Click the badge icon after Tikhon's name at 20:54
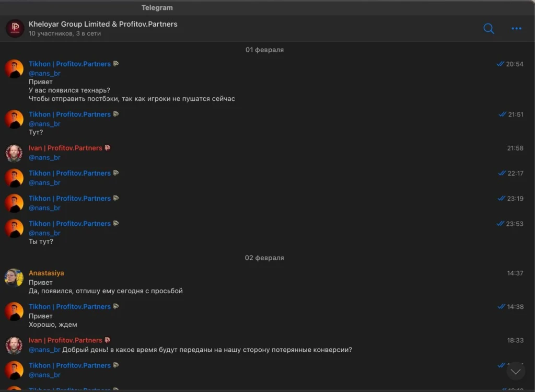 (116, 64)
